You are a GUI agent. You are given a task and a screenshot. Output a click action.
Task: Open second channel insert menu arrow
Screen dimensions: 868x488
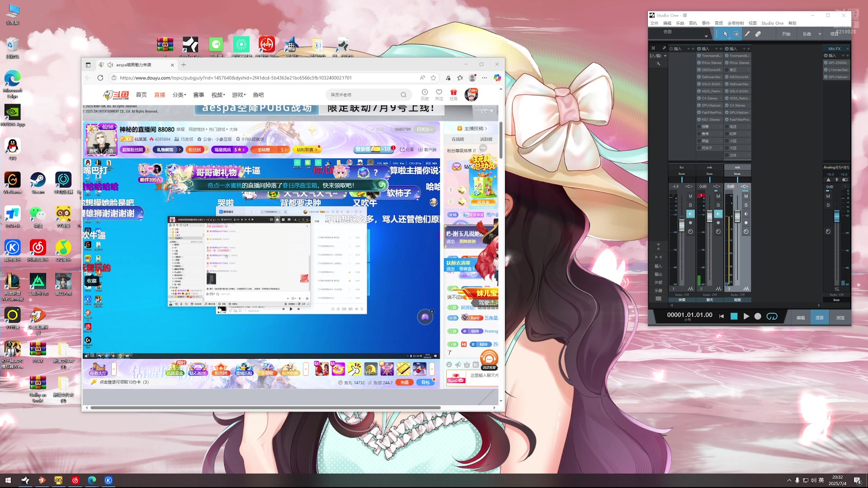click(716, 49)
